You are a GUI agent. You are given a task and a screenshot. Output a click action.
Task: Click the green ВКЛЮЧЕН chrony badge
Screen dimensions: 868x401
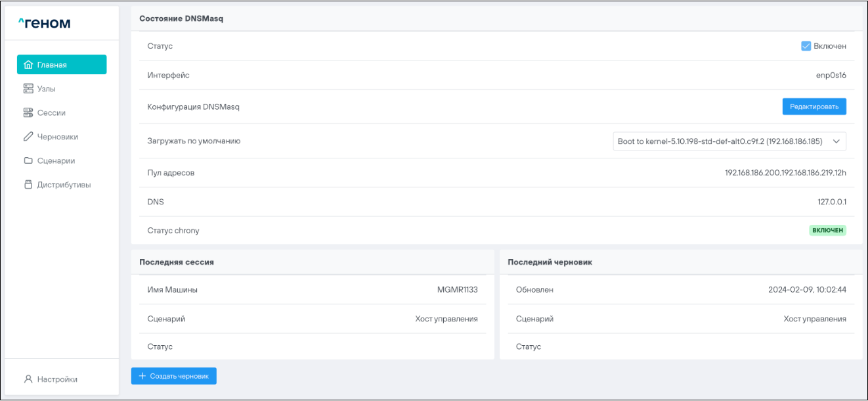pos(827,231)
